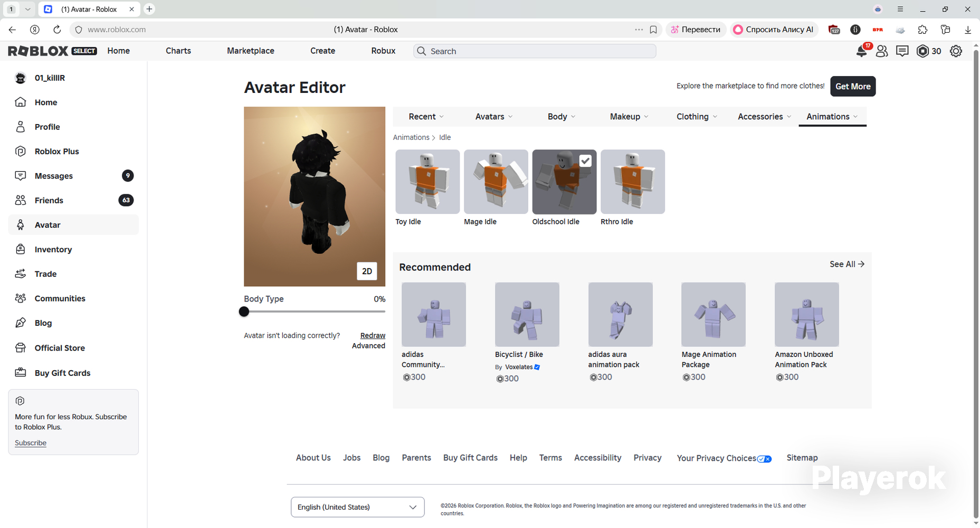Open the browser tab list chevron
The image size is (980, 528).
27,9
